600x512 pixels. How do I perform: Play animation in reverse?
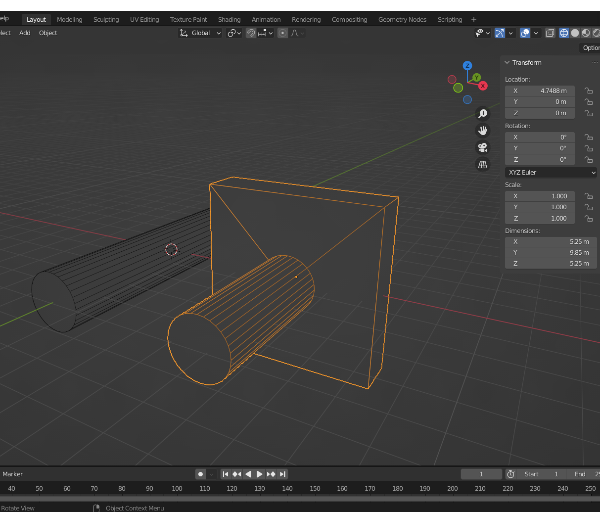point(248,474)
